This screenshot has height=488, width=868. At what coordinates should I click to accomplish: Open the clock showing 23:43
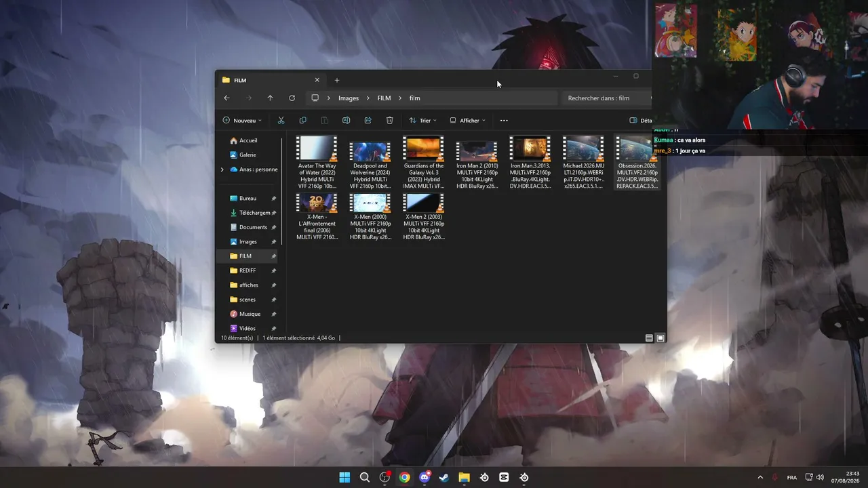click(846, 477)
